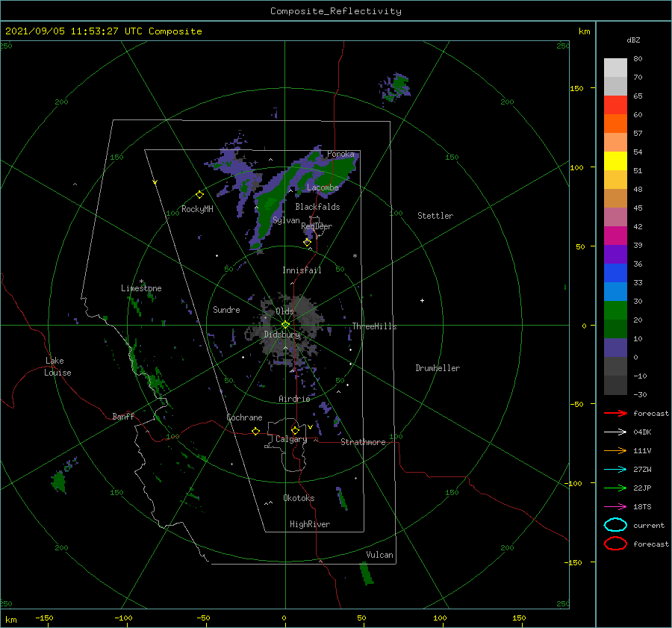Viewport: 672px width, 628px height.
Task: Click the Lacombe city label
Action: (x=323, y=187)
